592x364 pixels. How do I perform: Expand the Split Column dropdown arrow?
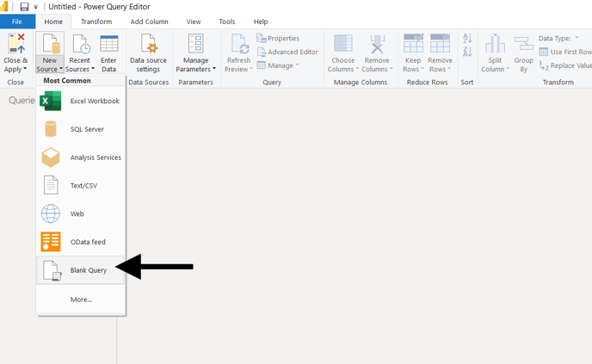pyautogui.click(x=508, y=69)
